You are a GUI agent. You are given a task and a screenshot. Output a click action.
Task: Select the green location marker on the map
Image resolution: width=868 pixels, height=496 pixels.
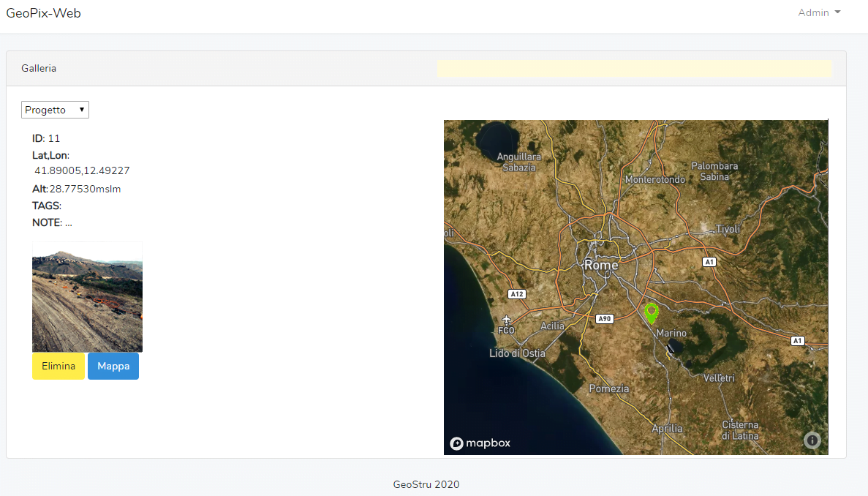651,312
